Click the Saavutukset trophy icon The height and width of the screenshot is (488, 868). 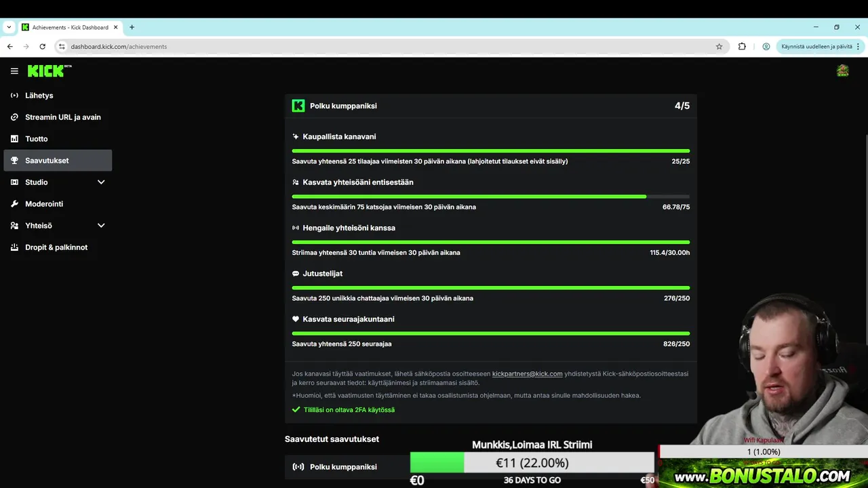pyautogui.click(x=14, y=161)
